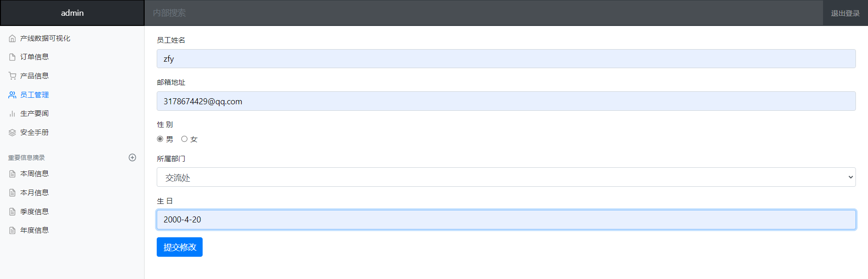Click the home icon beside 产线数据可视化
The height and width of the screenshot is (279, 868).
(13, 38)
